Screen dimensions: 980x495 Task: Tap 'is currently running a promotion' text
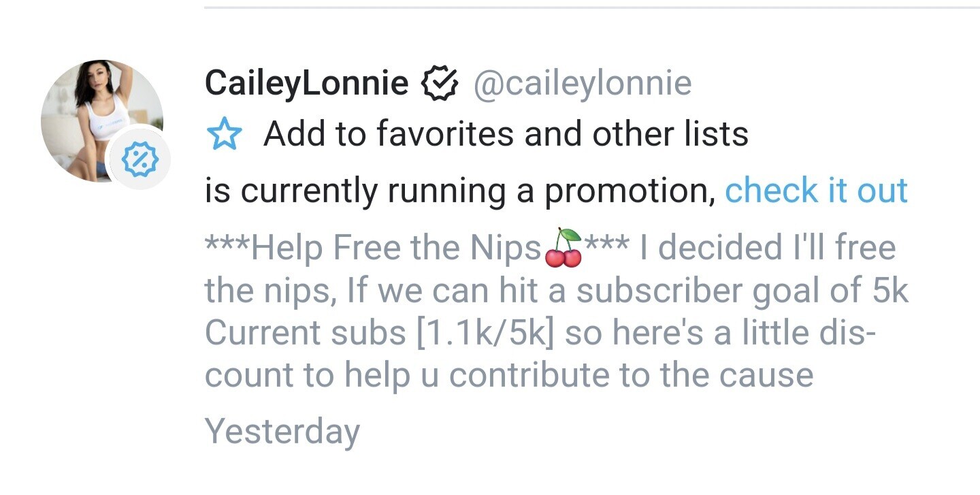460,191
